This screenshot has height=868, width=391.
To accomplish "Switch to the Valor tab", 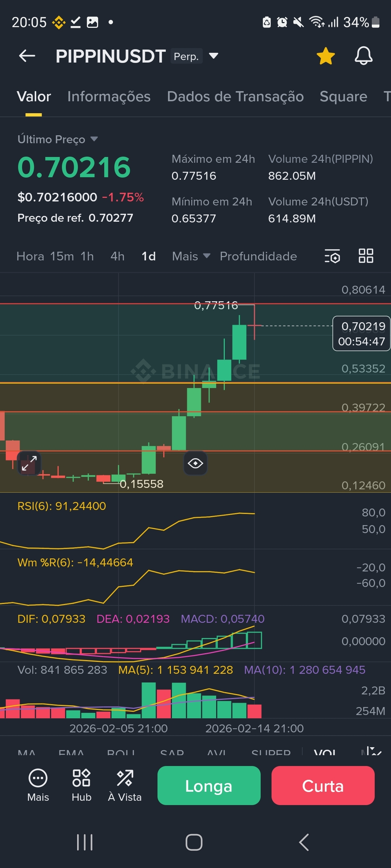I will click(34, 97).
